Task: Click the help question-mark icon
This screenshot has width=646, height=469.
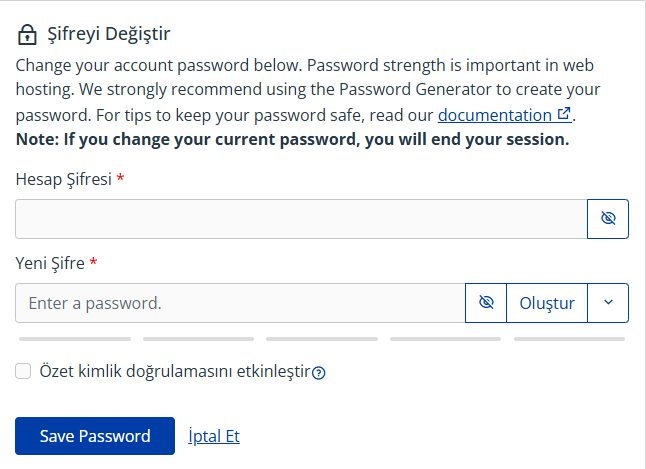Action: [x=319, y=373]
